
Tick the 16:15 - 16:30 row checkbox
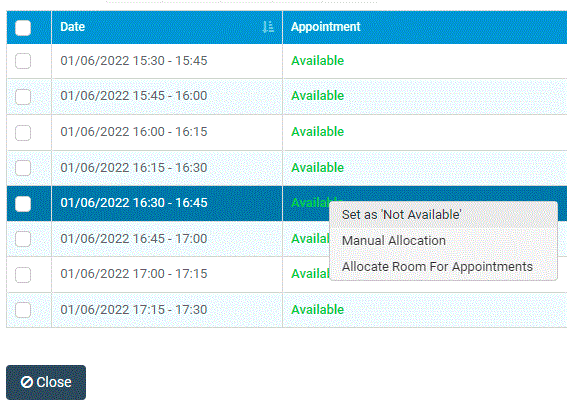[23, 168]
